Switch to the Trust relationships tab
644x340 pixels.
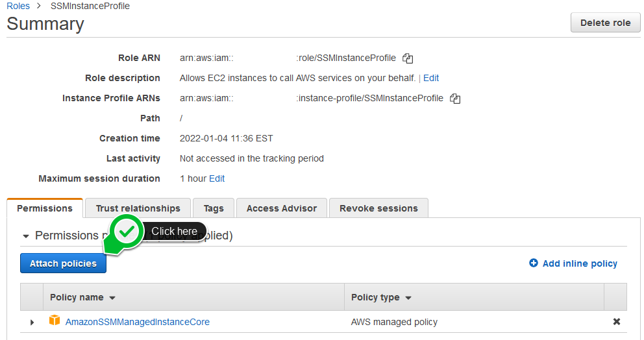point(138,208)
